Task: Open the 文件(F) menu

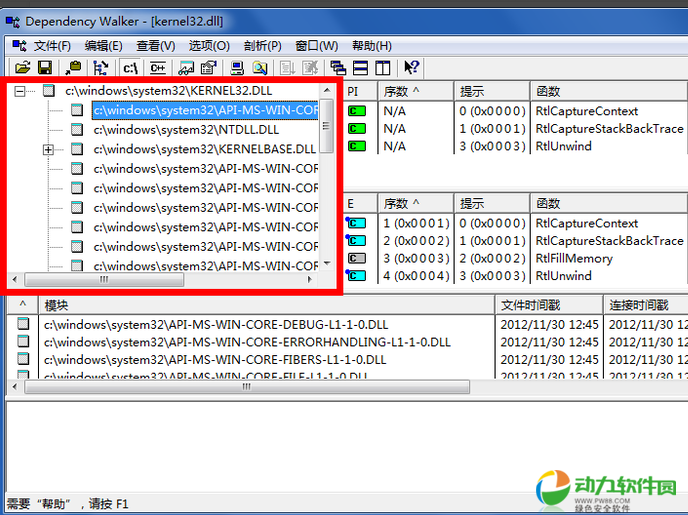Action: coord(52,46)
